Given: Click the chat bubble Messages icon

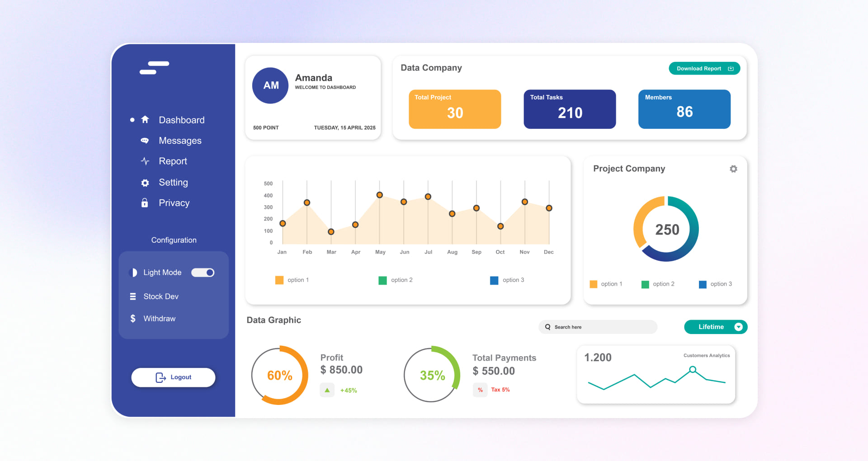Looking at the screenshot, I should (x=145, y=141).
